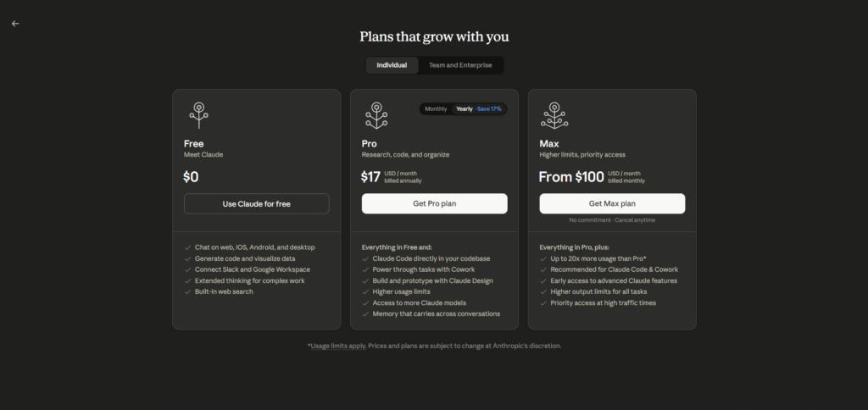868x410 pixels.
Task: Click the Save 17% label
Action: tap(489, 109)
